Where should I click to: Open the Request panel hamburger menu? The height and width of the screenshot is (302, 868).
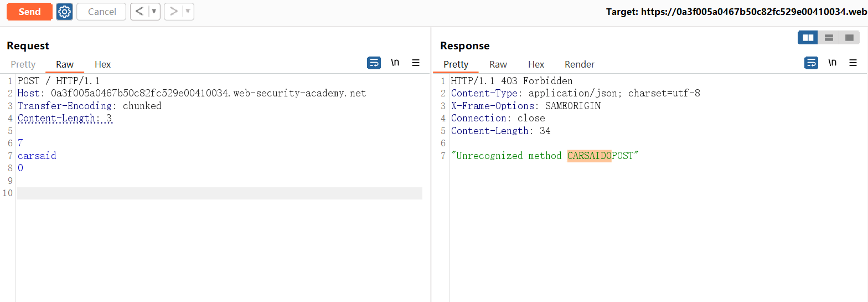416,63
